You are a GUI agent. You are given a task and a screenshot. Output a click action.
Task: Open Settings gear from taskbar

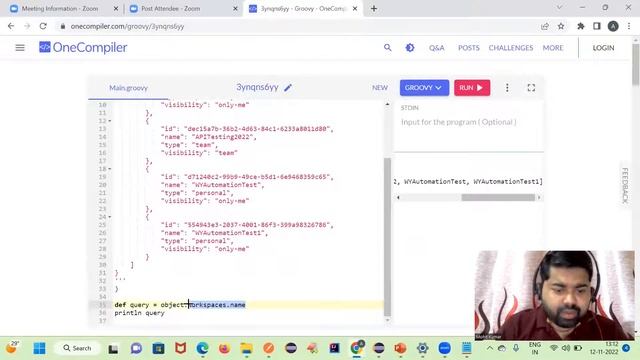click(x=422, y=348)
